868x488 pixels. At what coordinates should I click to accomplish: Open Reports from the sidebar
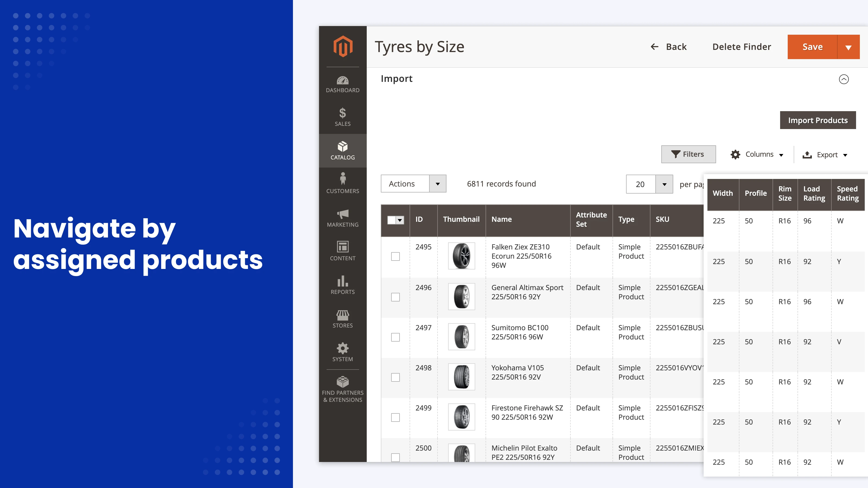(342, 285)
